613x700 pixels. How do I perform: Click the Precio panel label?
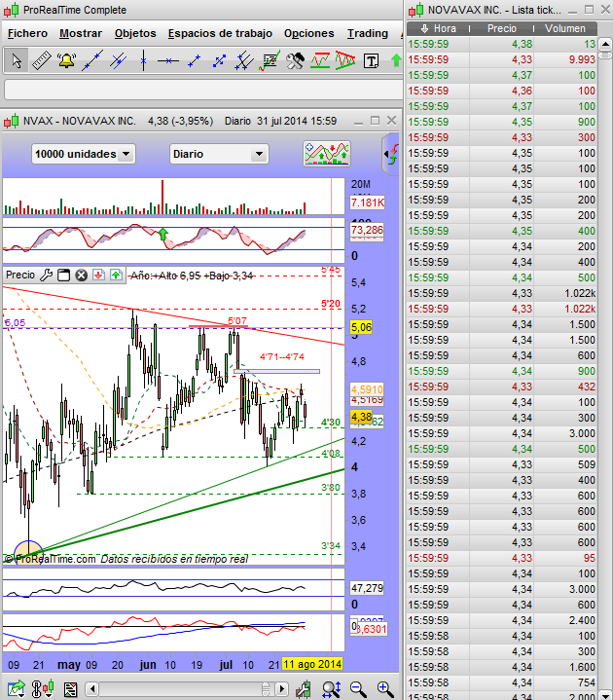[20, 275]
